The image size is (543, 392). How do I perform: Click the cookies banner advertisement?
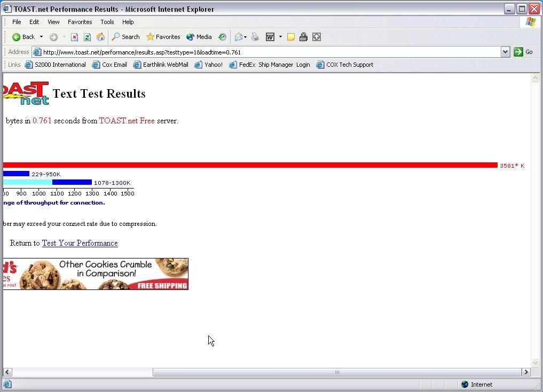pos(96,274)
